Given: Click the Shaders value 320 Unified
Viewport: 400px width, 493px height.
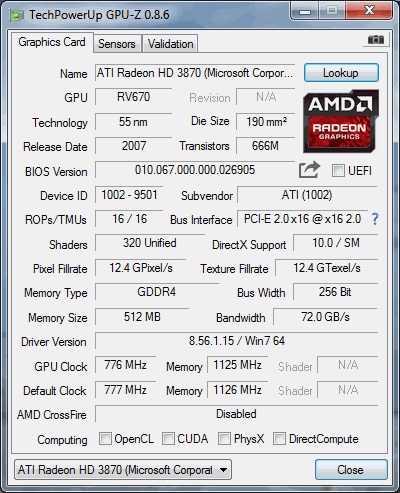Looking at the screenshot, I should (x=150, y=243).
